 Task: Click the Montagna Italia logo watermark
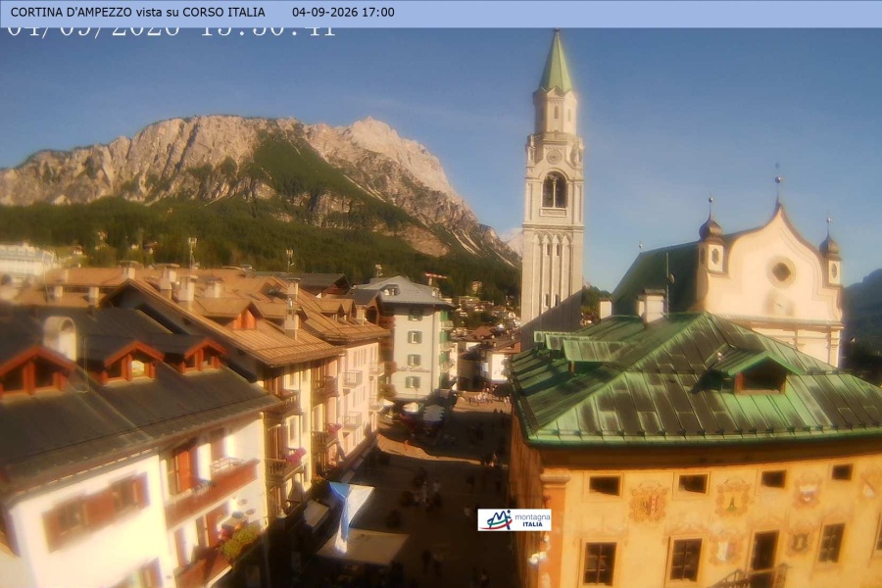coord(514,520)
